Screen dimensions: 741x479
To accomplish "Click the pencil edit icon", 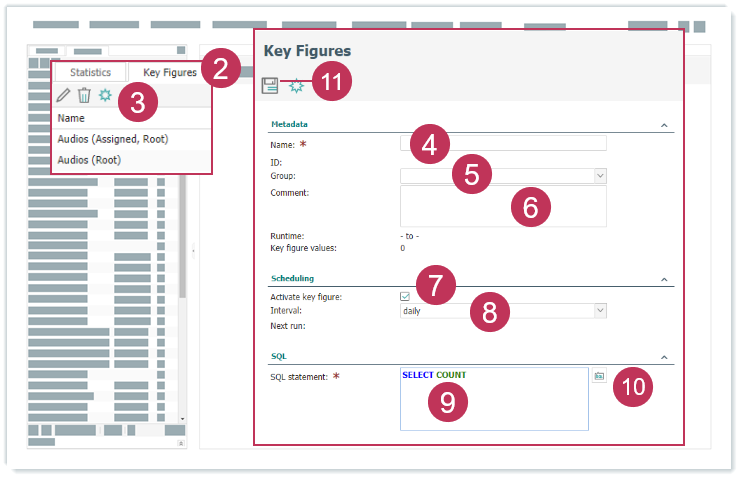I will tap(64, 95).
